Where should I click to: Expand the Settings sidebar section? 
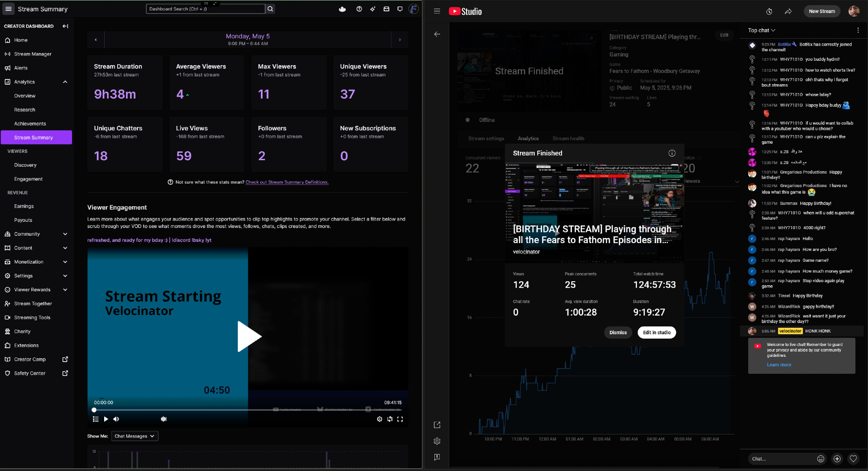65,276
